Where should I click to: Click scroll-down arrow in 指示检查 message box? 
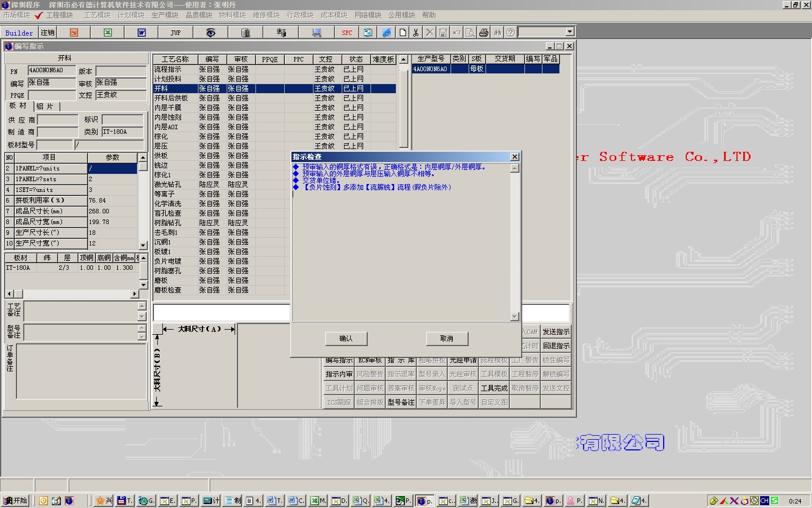pyautogui.click(x=514, y=317)
